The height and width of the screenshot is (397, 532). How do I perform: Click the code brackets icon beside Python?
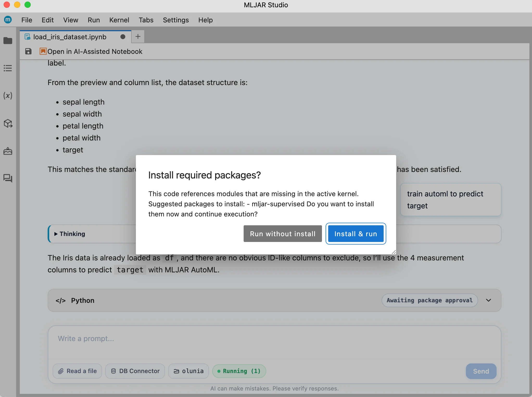[61, 300]
